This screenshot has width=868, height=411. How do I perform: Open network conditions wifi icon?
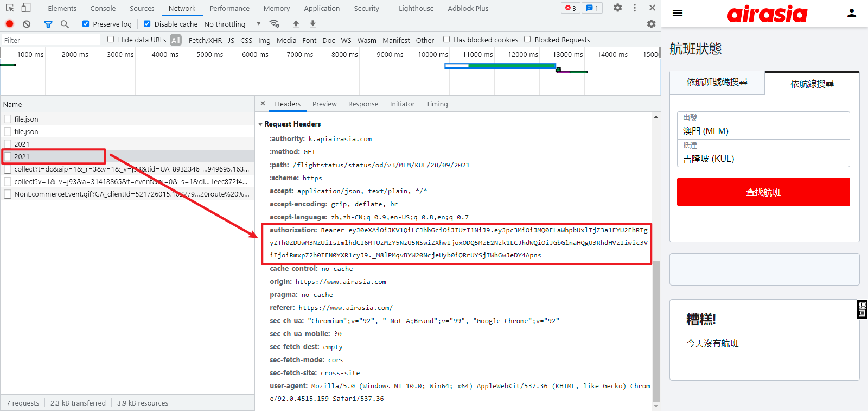click(x=275, y=24)
